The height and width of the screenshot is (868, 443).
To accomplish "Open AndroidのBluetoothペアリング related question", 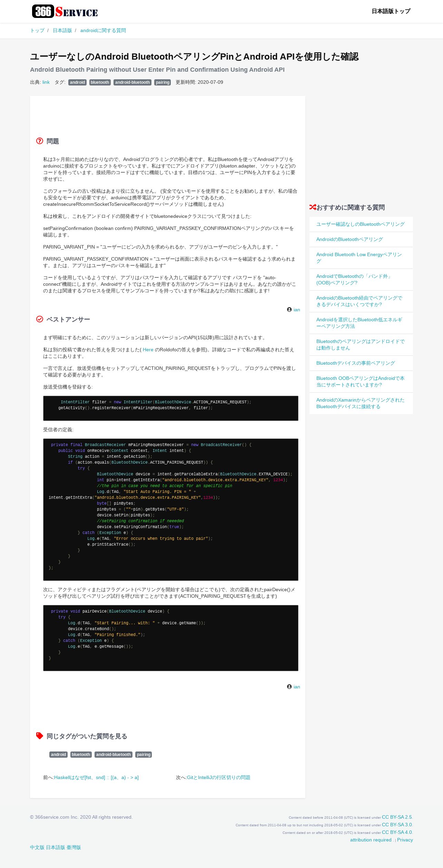I will click(x=350, y=239).
